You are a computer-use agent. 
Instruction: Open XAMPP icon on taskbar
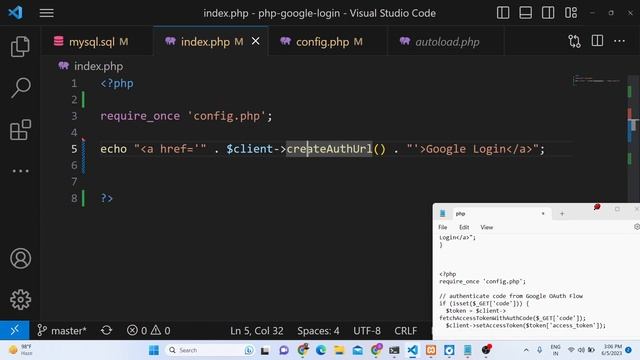coord(431,350)
